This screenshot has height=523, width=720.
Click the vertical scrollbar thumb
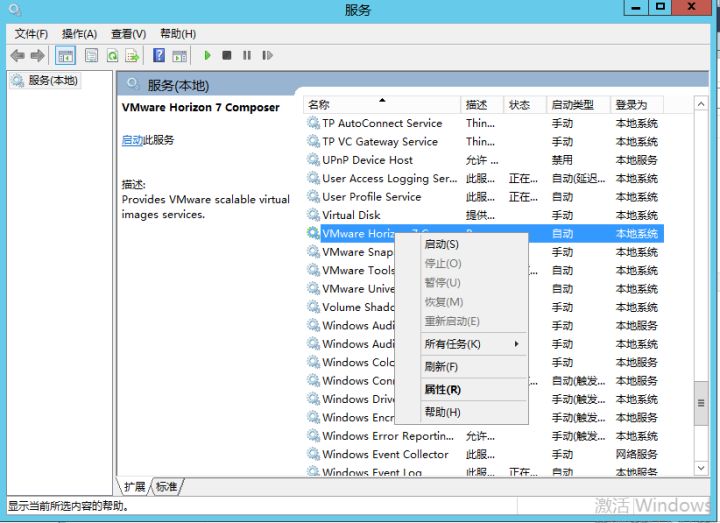click(x=701, y=403)
